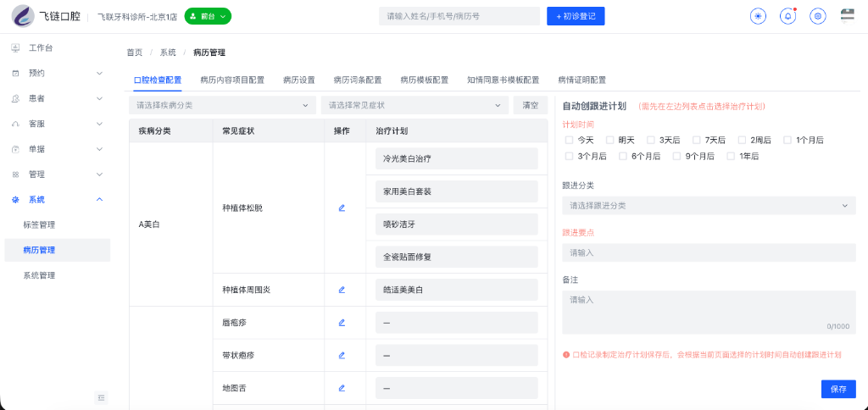868x410 pixels.
Task: Check the 7天后 checkbox
Action: tap(697, 140)
